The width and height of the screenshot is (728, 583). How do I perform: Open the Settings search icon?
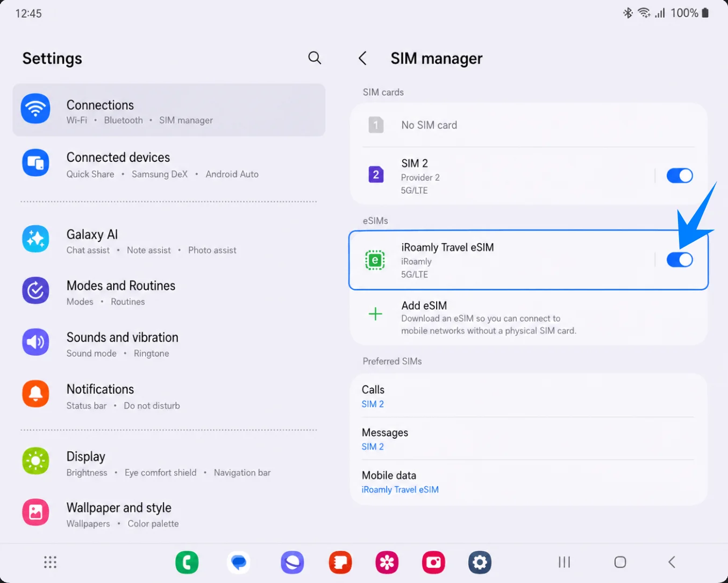pyautogui.click(x=315, y=58)
